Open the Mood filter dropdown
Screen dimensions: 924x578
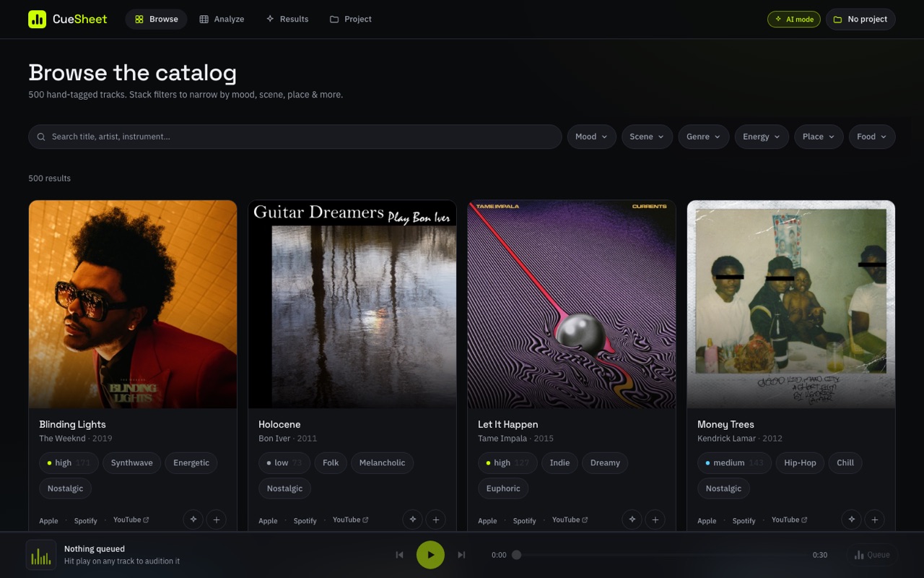pyautogui.click(x=592, y=137)
